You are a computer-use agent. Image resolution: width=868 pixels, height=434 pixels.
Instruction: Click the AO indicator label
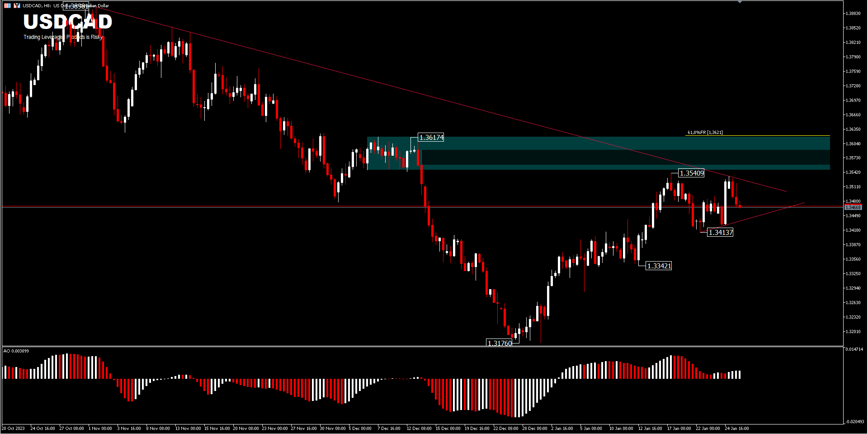(x=16, y=351)
